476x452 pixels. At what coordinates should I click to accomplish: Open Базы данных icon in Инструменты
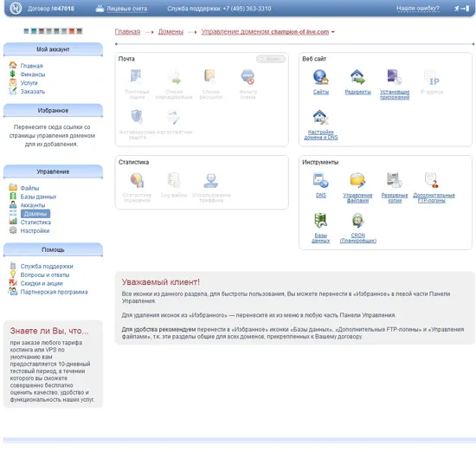321,221
